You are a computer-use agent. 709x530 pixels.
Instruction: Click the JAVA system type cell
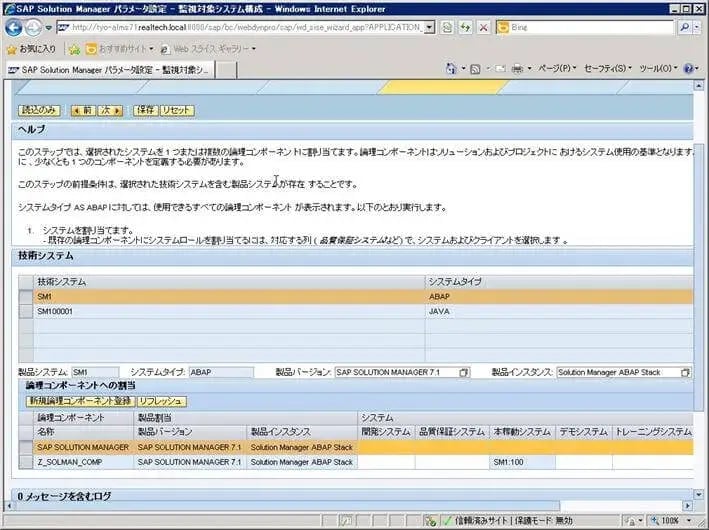559,312
